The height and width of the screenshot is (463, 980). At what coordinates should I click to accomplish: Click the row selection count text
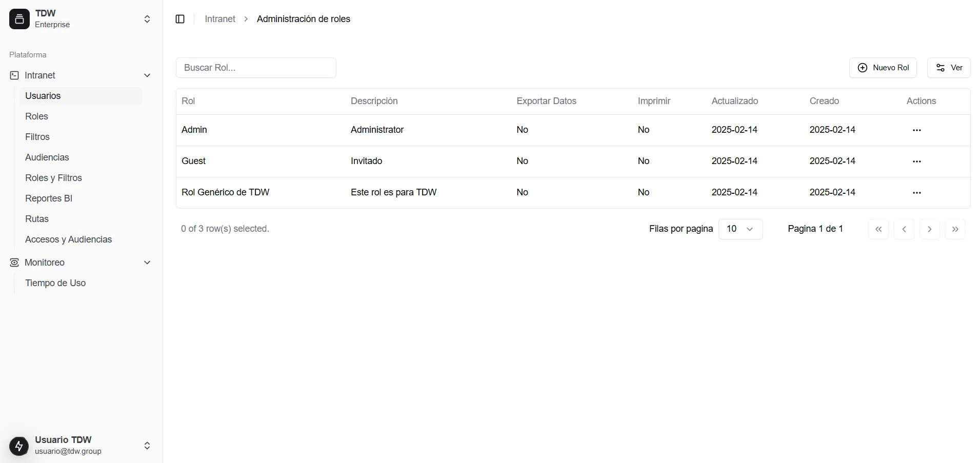coord(225,229)
